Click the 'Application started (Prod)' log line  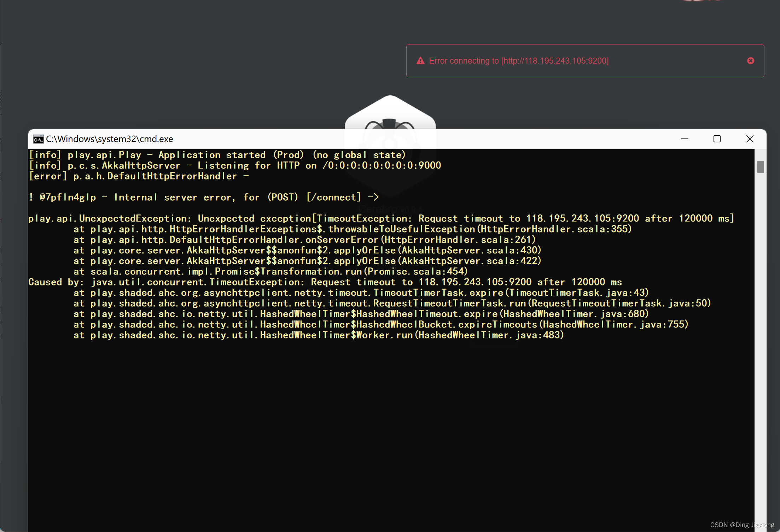[x=217, y=155]
